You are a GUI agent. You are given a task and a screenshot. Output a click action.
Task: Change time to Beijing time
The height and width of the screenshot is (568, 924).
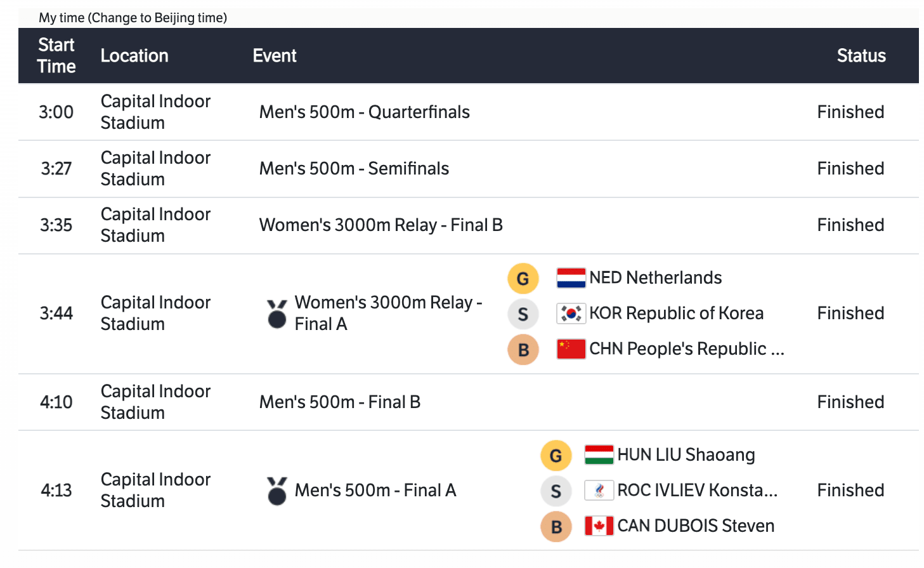(x=157, y=18)
